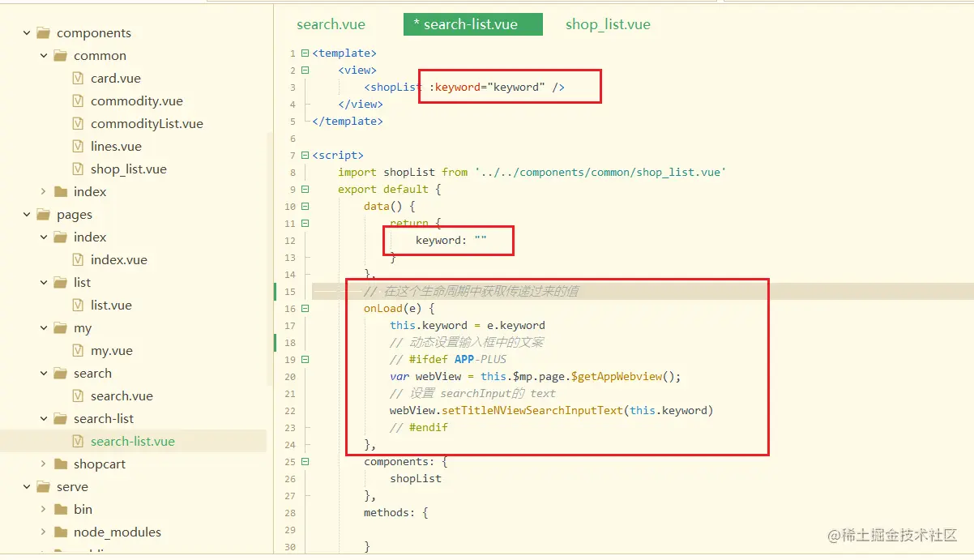Click the lines.vue file icon
This screenshot has width=974, height=560.
(x=78, y=147)
